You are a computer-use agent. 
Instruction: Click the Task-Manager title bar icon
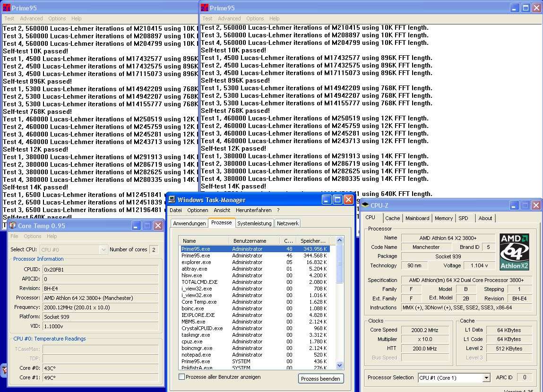click(x=172, y=199)
